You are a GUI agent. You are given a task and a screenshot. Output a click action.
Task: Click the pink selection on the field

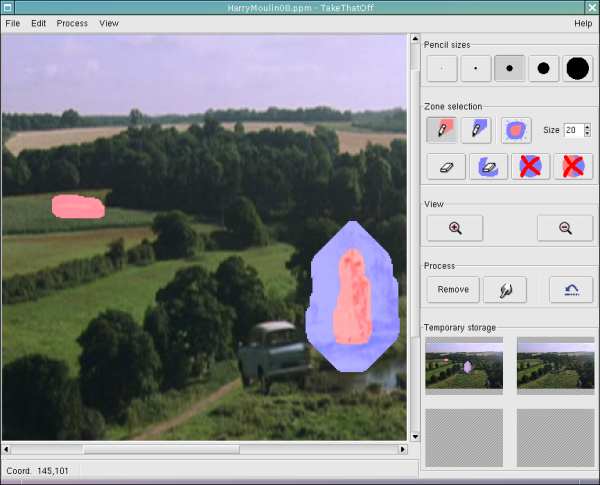78,207
